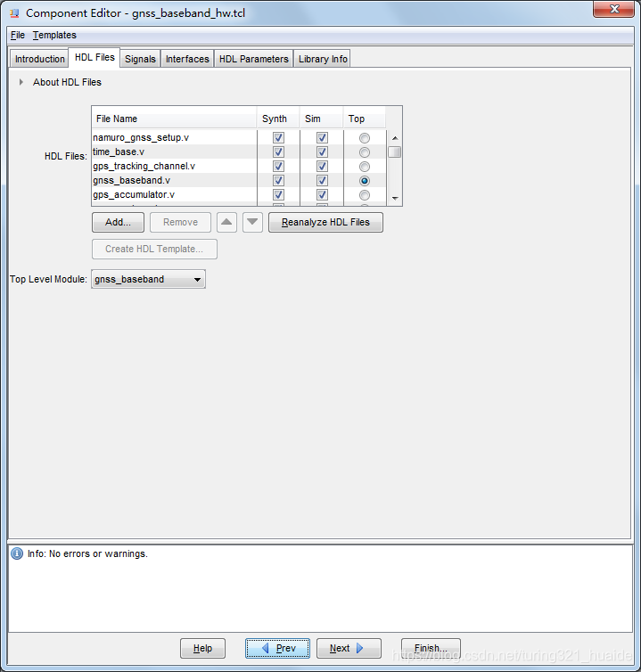Screen dimensions: 641x672
Task: Set time_base.v as Top file
Action: (x=365, y=152)
